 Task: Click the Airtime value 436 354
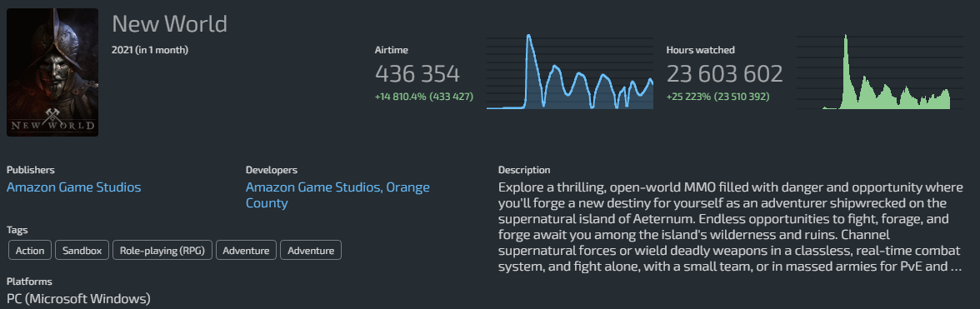[417, 73]
